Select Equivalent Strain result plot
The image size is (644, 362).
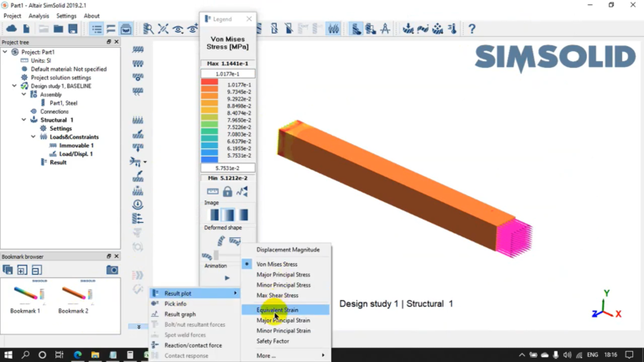click(285, 310)
